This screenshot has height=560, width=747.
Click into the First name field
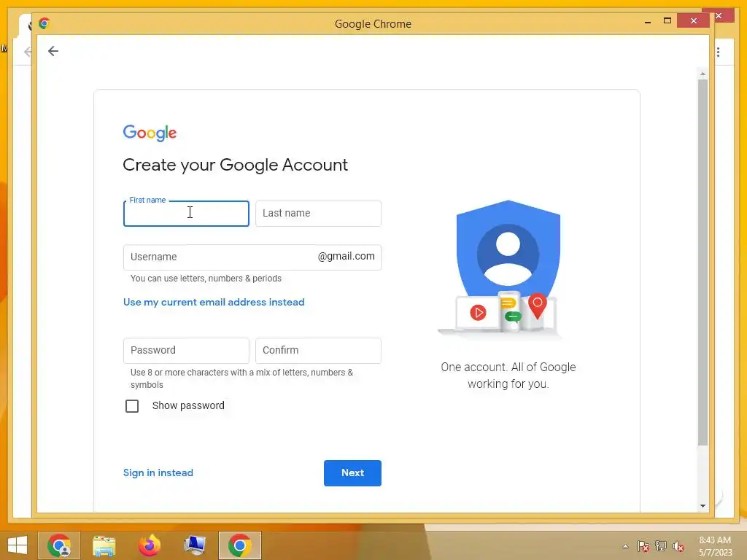(186, 214)
